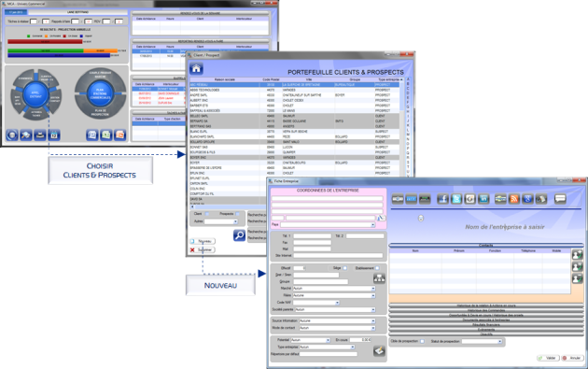Open Twitter icon in Fiche Entreprise toolbar

click(456, 199)
